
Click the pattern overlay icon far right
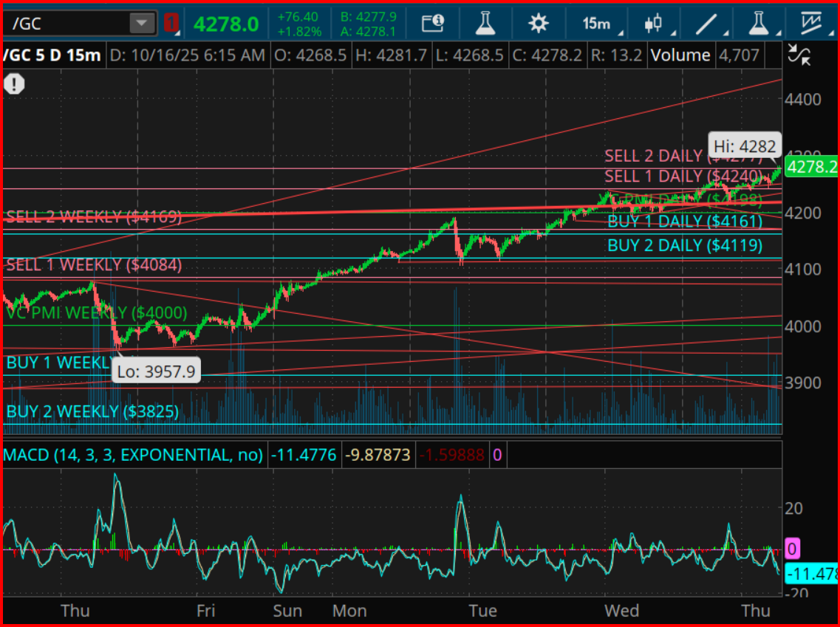[x=811, y=21]
